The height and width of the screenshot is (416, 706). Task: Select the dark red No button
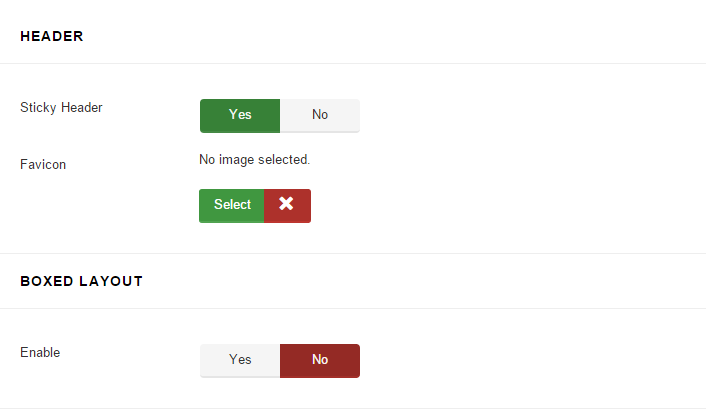320,361
